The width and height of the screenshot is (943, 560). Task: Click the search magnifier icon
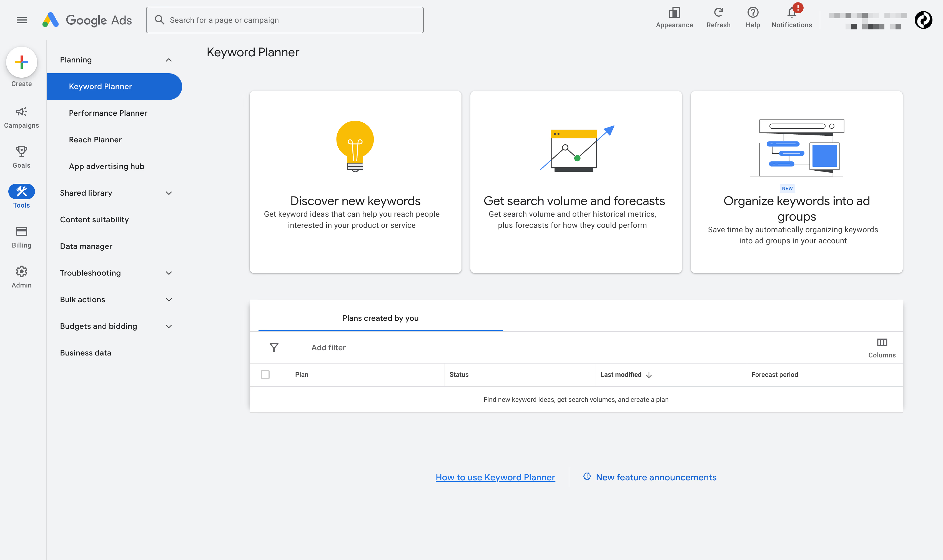(160, 20)
